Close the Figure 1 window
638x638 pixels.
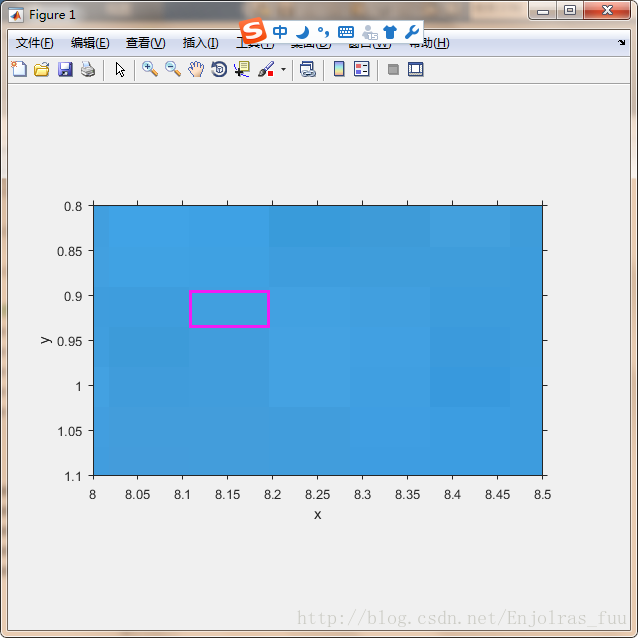(x=607, y=10)
